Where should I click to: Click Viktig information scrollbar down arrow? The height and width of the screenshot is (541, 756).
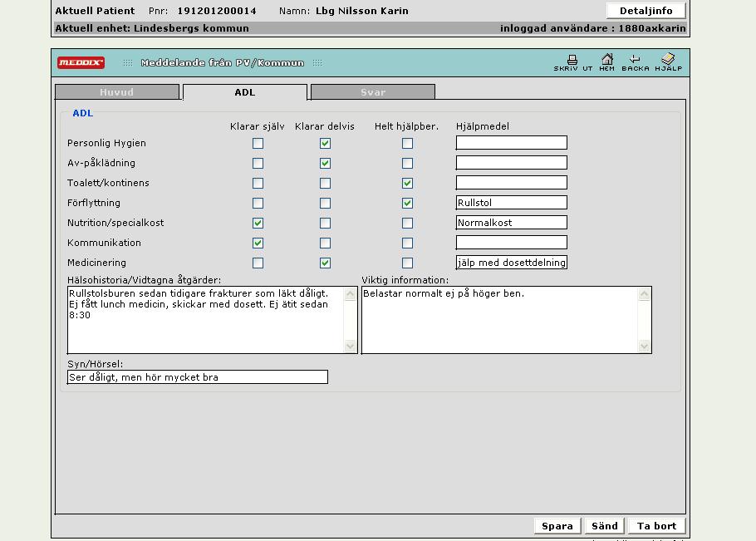pyautogui.click(x=645, y=346)
